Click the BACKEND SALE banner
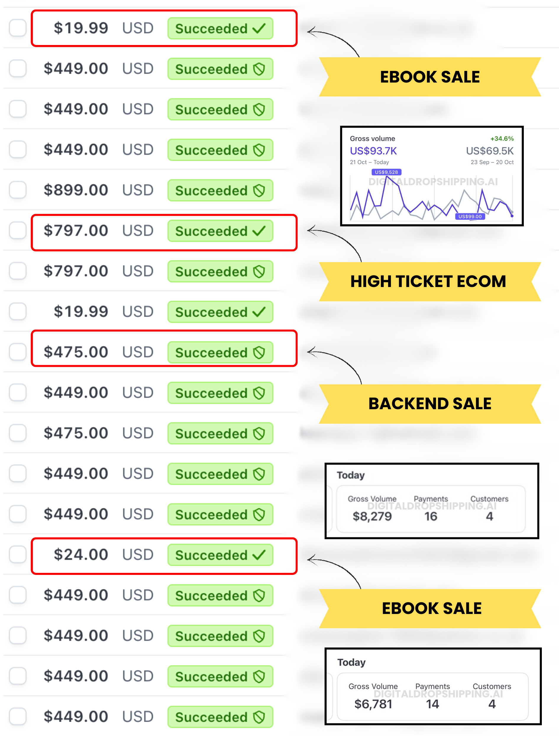559x756 pixels. click(x=429, y=404)
